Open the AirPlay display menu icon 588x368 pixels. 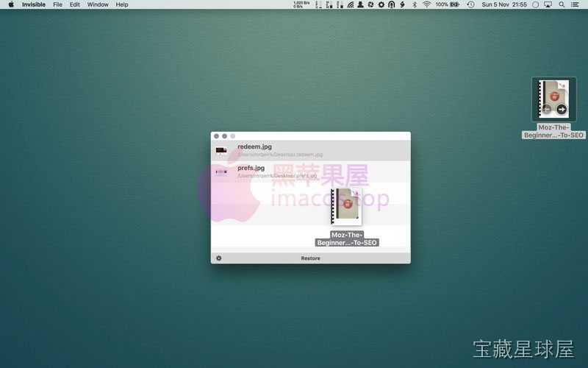point(548,4)
